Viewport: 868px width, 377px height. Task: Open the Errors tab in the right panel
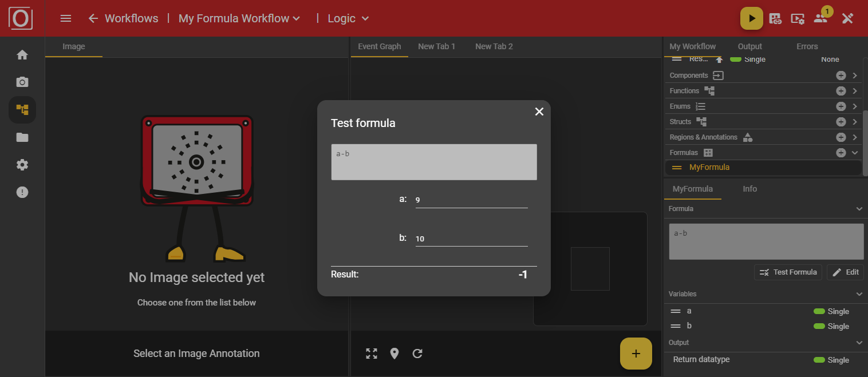807,46
